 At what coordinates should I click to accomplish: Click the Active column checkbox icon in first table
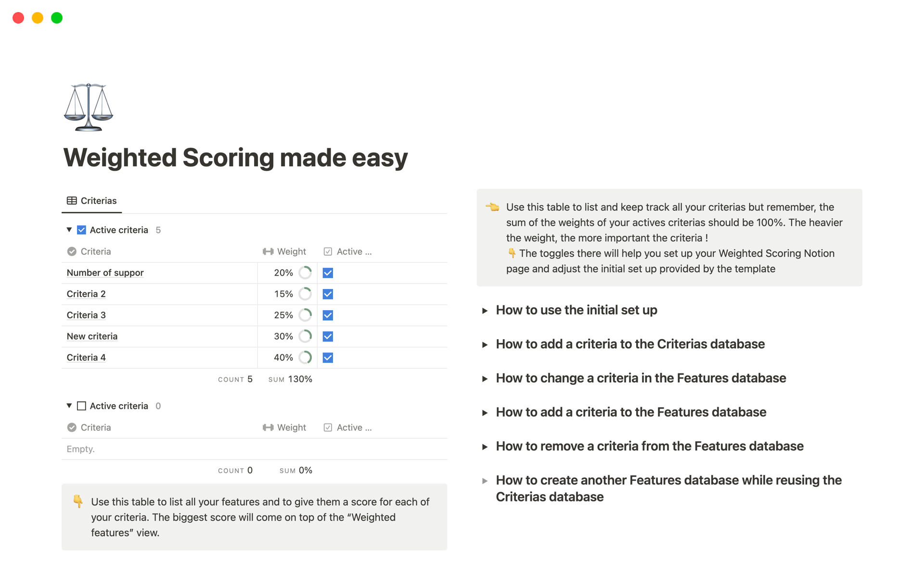[328, 251]
